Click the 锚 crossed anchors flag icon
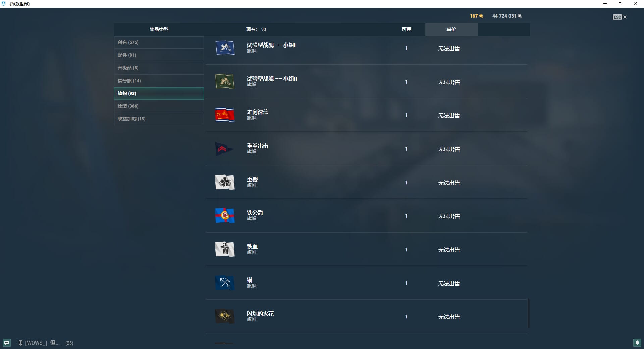 tap(225, 283)
